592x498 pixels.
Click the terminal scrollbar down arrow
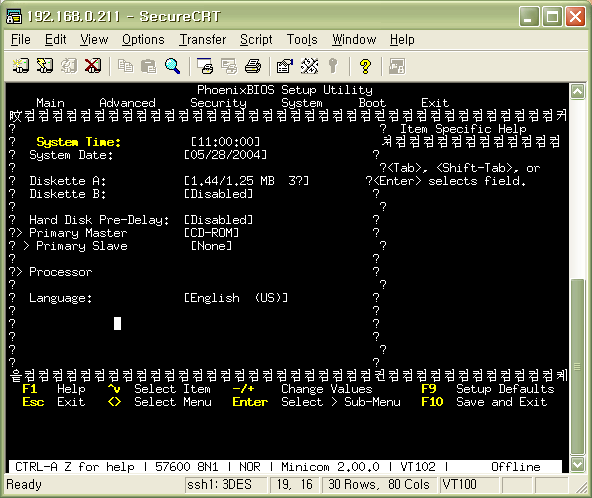(577, 464)
